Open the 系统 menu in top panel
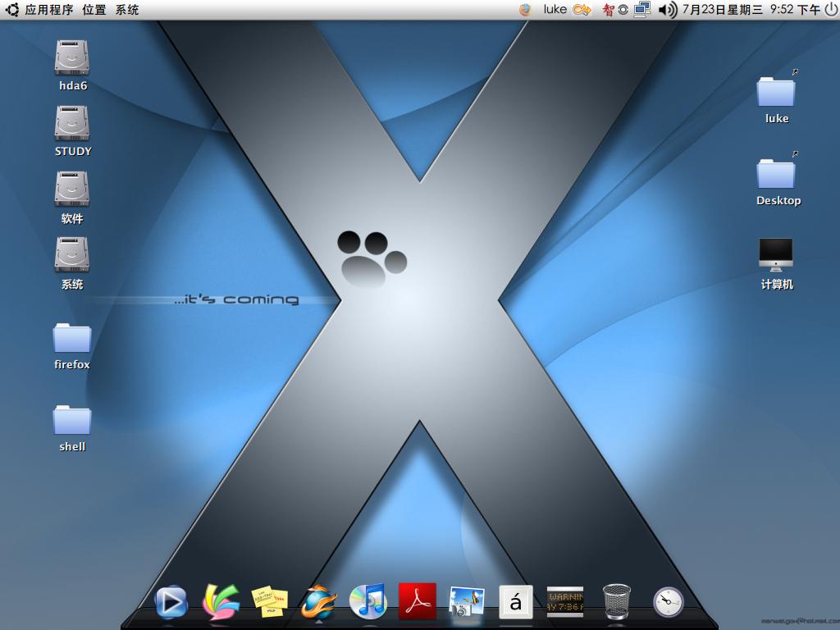This screenshot has height=630, width=840. (127, 10)
